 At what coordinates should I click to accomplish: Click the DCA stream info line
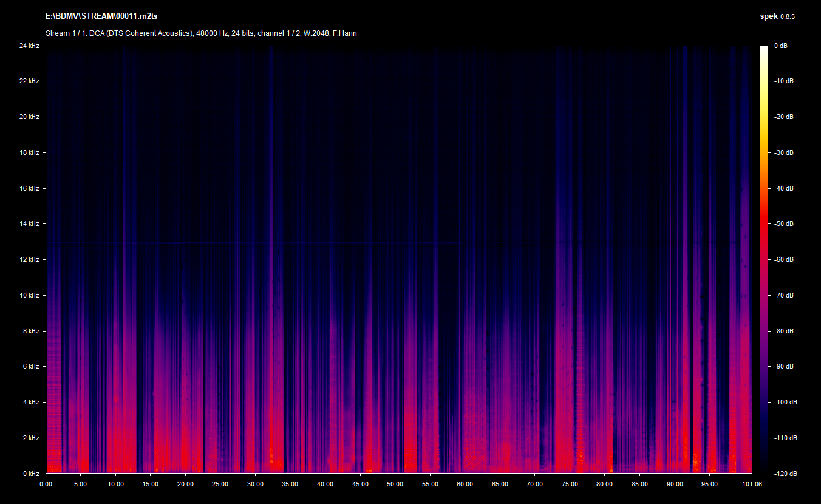click(x=201, y=33)
